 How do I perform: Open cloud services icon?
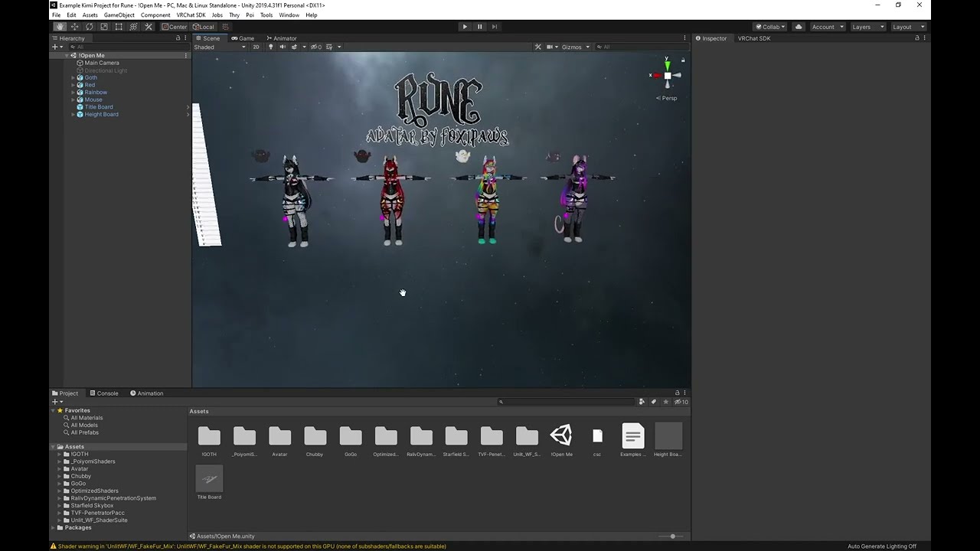tap(799, 27)
